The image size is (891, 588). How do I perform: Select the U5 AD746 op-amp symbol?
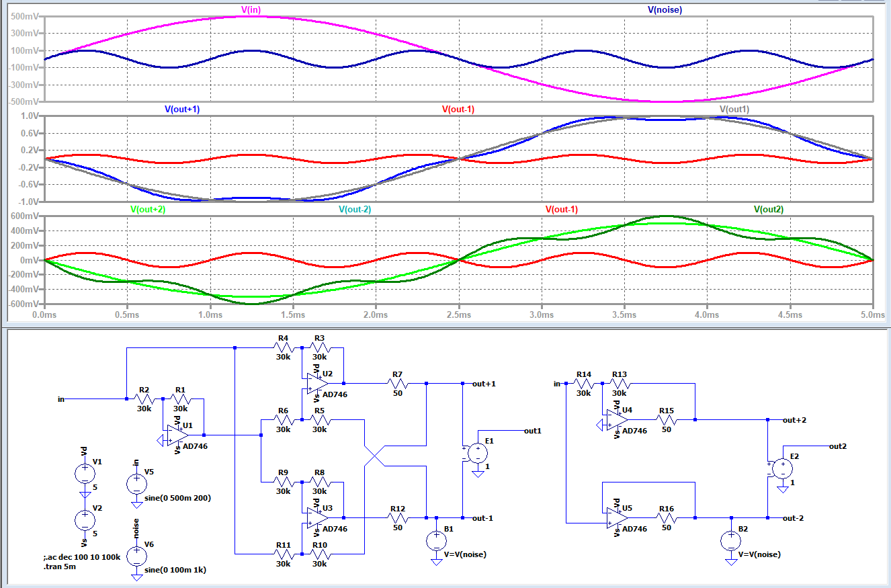pyautogui.click(x=616, y=517)
